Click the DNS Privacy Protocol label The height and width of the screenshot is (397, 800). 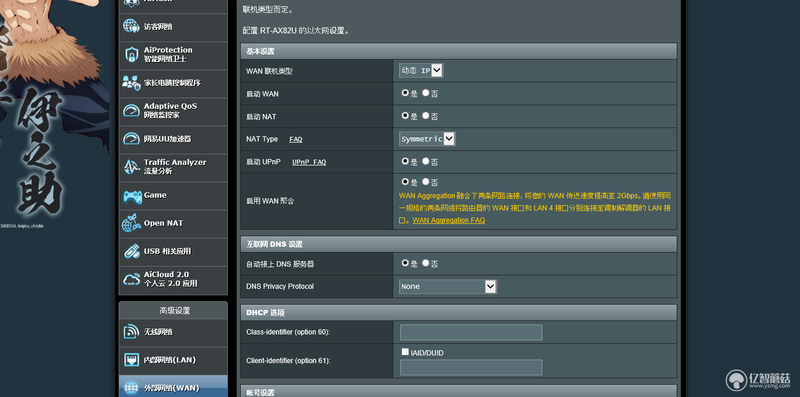[x=280, y=286]
